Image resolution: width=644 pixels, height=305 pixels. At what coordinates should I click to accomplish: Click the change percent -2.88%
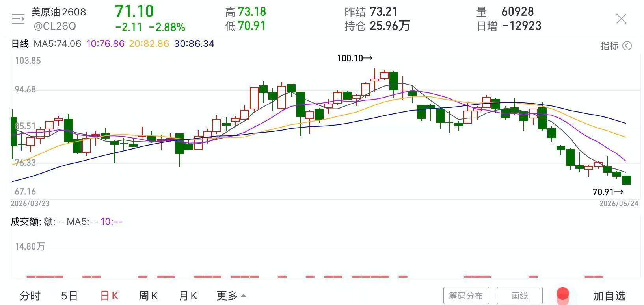pyautogui.click(x=167, y=27)
